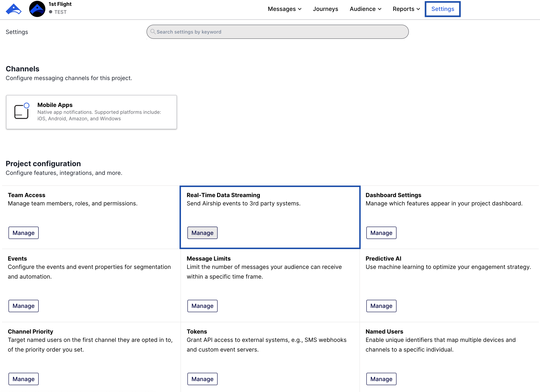The width and height of the screenshot is (540, 392).
Task: Manage Tokens settings
Action: tap(202, 379)
